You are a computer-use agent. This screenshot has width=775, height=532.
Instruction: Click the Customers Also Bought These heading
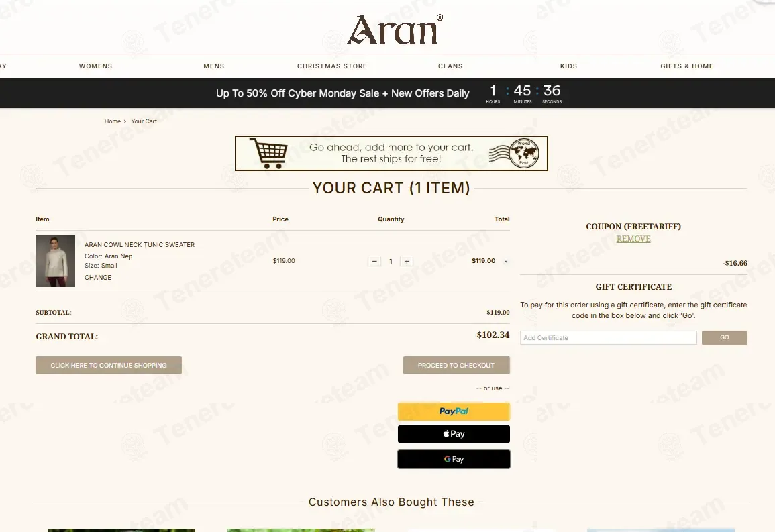coord(391,502)
